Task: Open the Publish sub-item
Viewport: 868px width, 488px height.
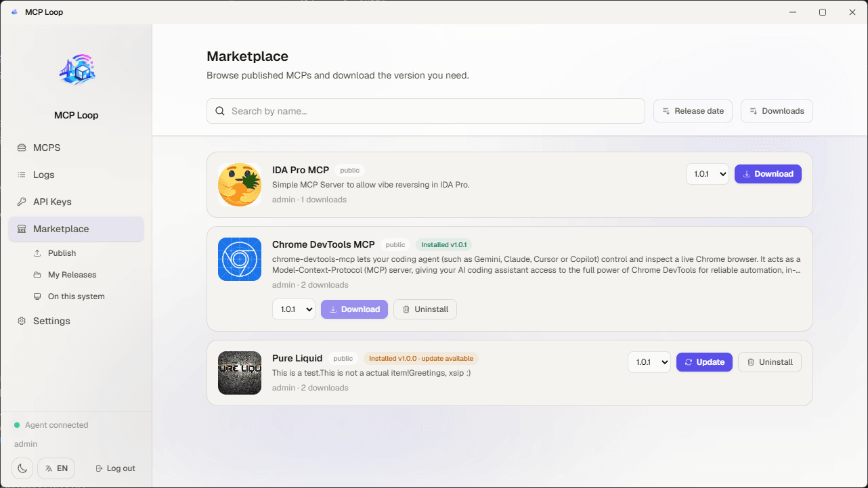Action: [62, 253]
